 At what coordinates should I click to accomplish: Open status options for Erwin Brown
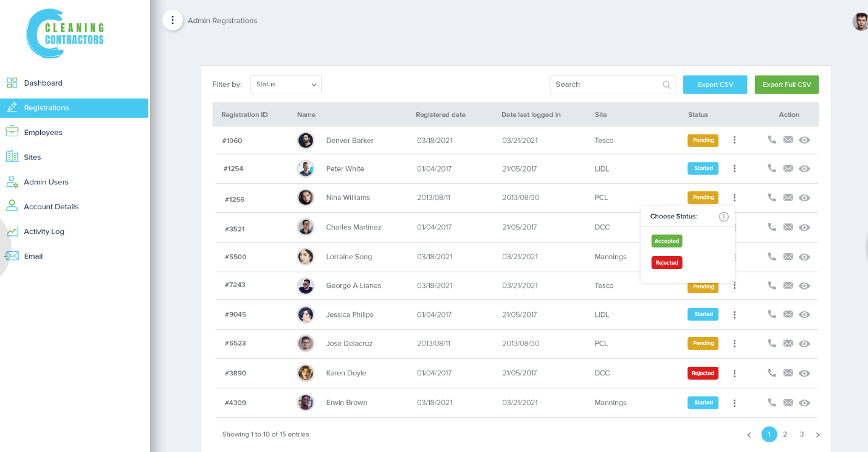coord(734,403)
